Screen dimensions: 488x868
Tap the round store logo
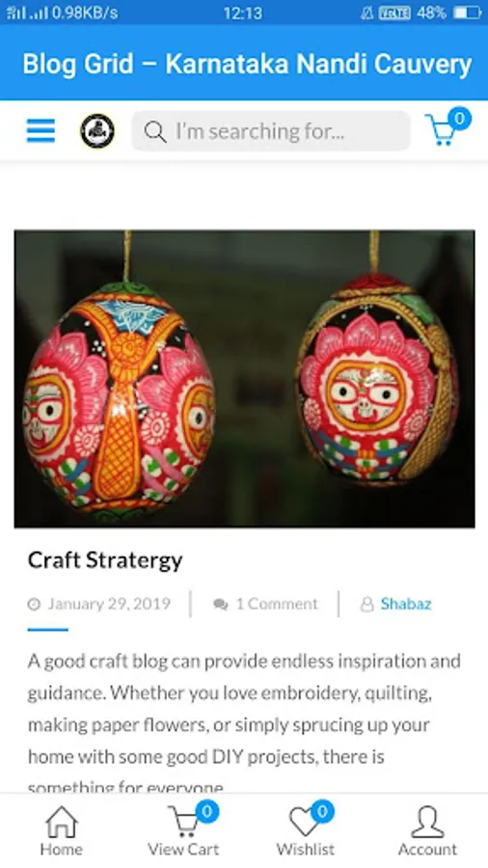click(97, 131)
